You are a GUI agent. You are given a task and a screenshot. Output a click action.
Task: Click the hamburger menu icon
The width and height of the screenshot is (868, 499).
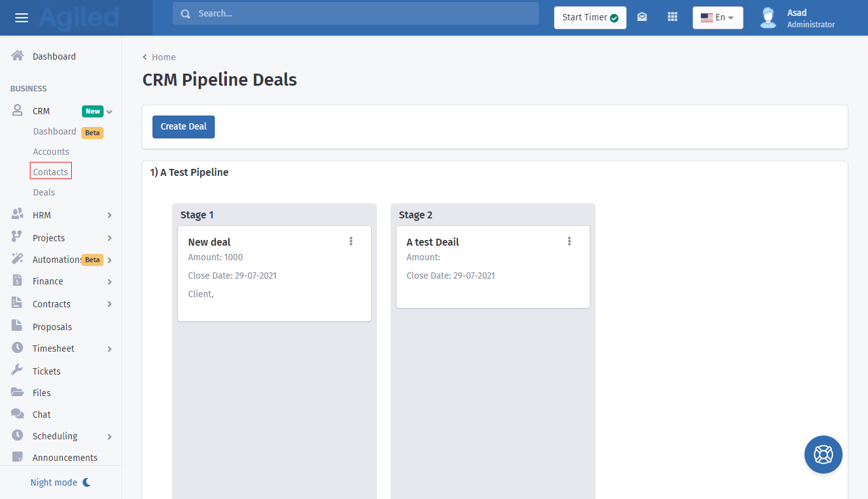point(22,18)
